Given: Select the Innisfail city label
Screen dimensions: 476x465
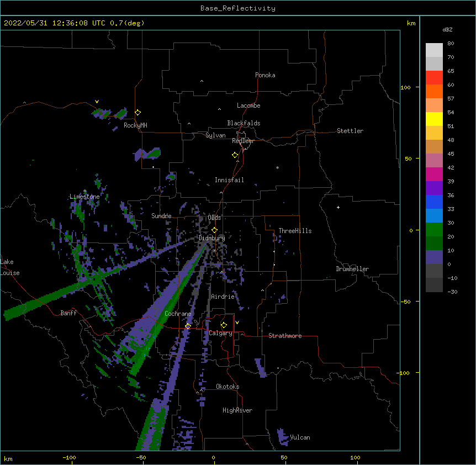Looking at the screenshot, I should [229, 180].
